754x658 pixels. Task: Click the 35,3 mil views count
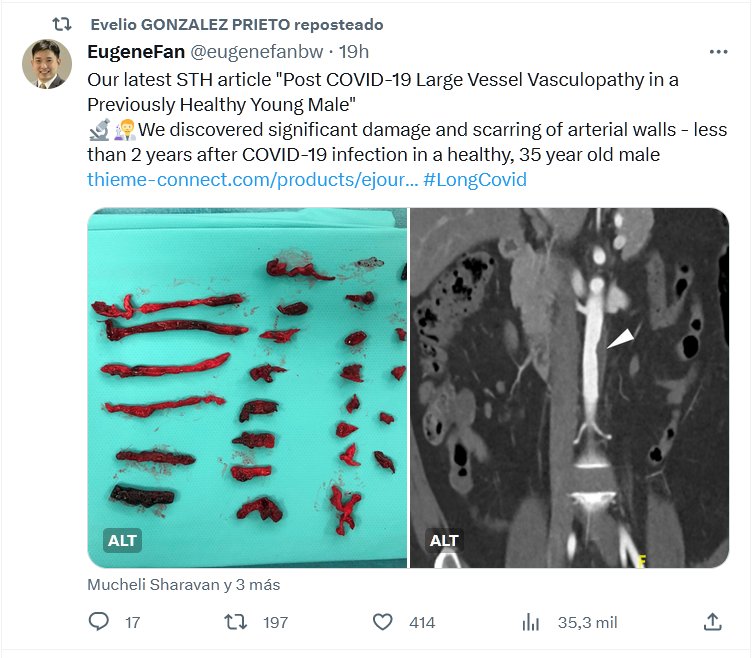(x=587, y=622)
